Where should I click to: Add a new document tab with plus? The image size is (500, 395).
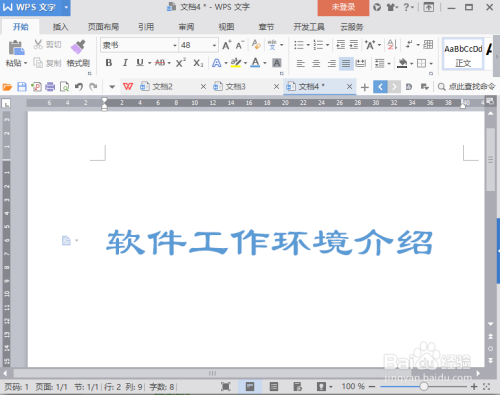click(x=365, y=87)
